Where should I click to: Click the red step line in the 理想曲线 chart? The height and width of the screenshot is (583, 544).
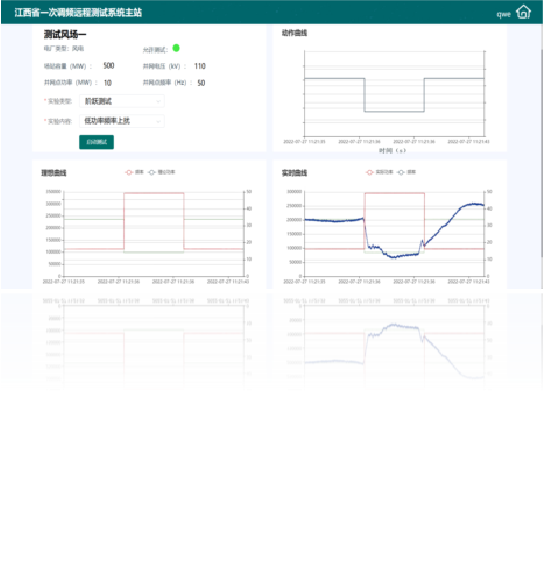[154, 193]
